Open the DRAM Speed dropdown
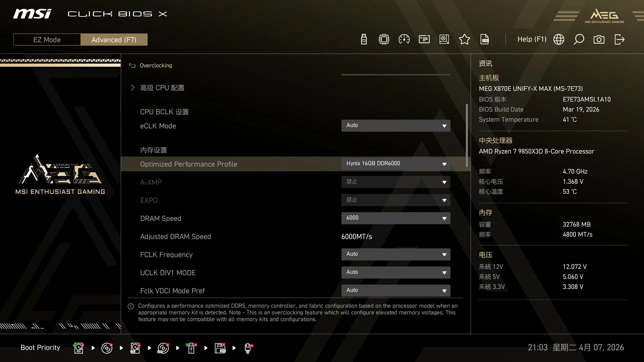This screenshot has width=644, height=362. 395,218
